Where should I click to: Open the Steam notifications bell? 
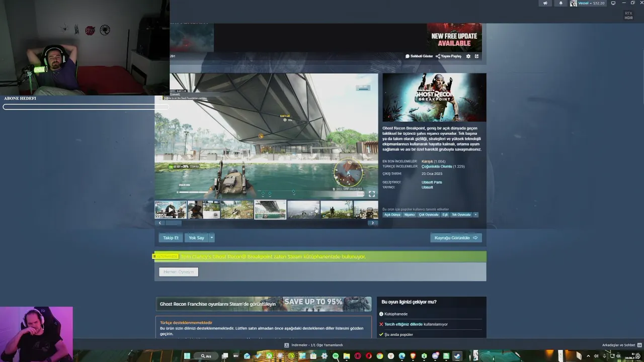(561, 3)
